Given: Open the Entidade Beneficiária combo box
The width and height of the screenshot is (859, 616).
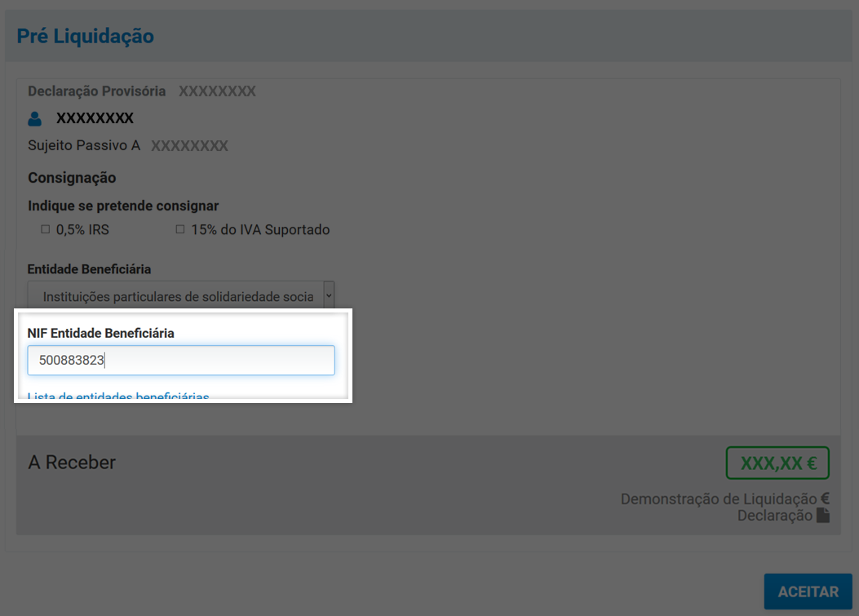Looking at the screenshot, I should point(175,296).
